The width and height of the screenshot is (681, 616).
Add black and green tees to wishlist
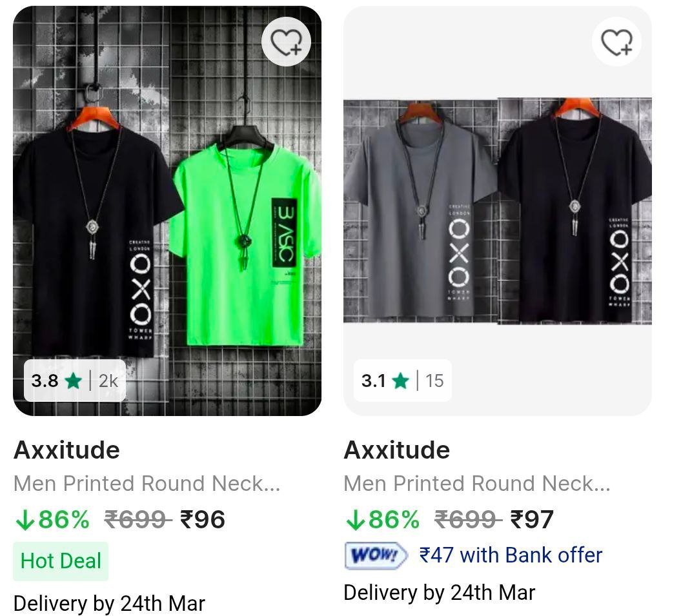(x=286, y=43)
